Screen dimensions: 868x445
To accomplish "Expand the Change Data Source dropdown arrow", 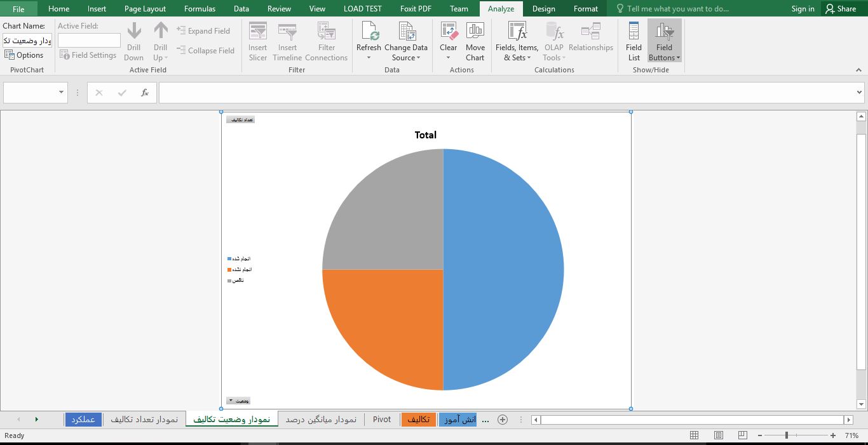I will (x=419, y=58).
